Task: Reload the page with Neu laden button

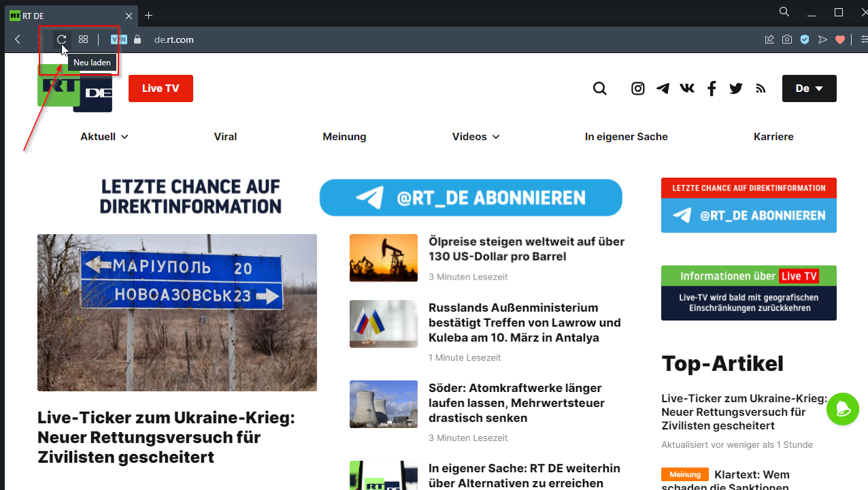Action: point(62,39)
